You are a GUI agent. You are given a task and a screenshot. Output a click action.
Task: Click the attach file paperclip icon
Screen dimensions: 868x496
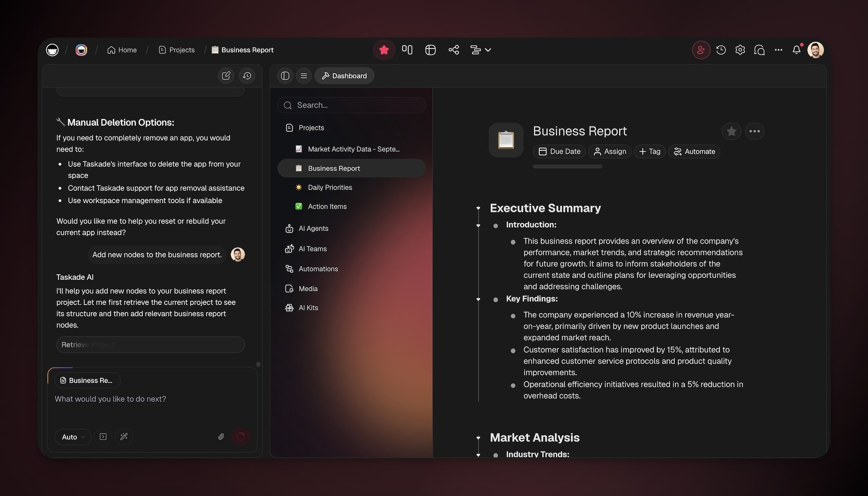pos(221,437)
